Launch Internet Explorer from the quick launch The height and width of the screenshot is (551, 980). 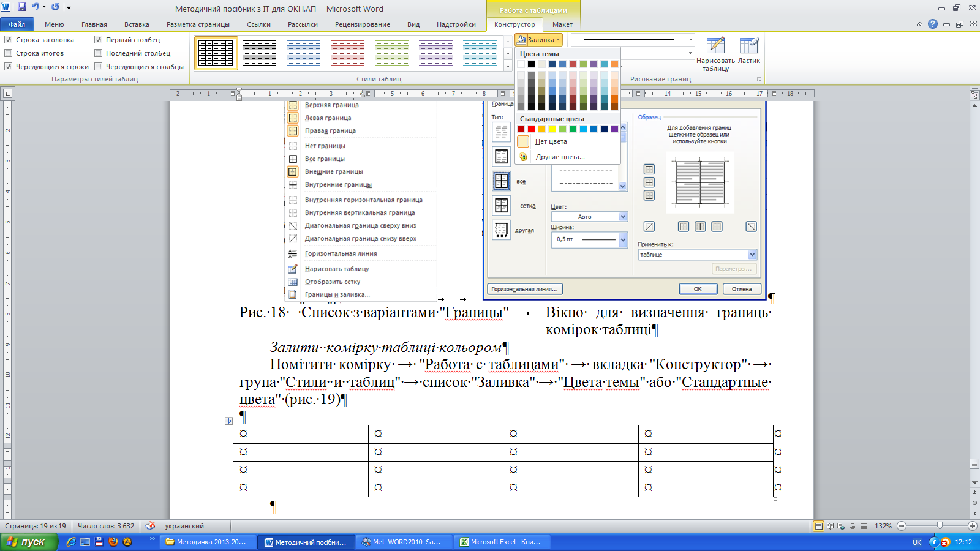(71, 542)
